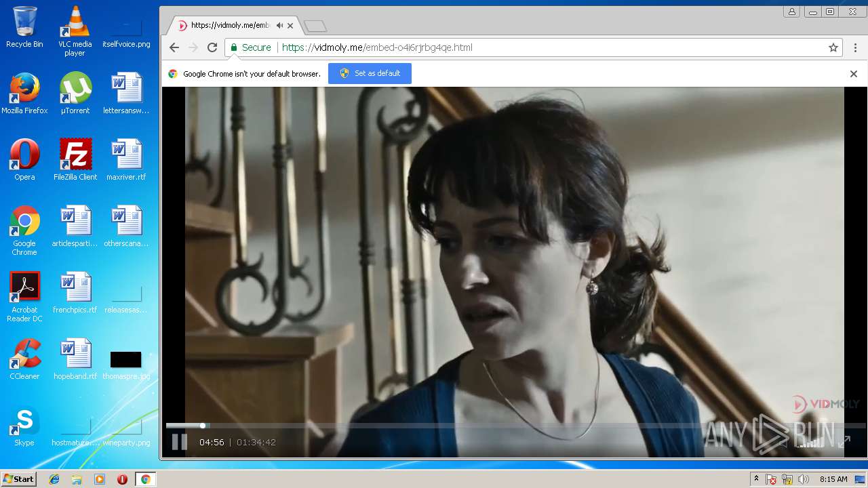Close the vidmoly.me tab

coord(290,26)
